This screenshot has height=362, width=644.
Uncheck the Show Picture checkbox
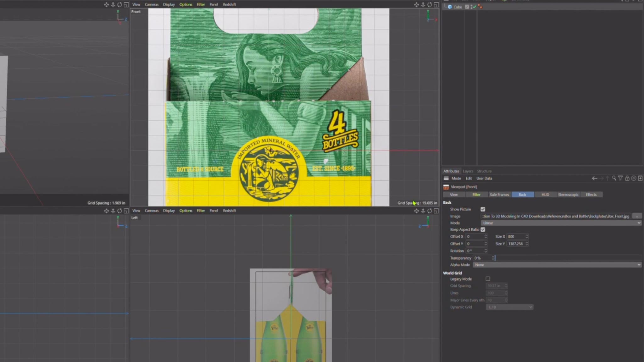(483, 209)
